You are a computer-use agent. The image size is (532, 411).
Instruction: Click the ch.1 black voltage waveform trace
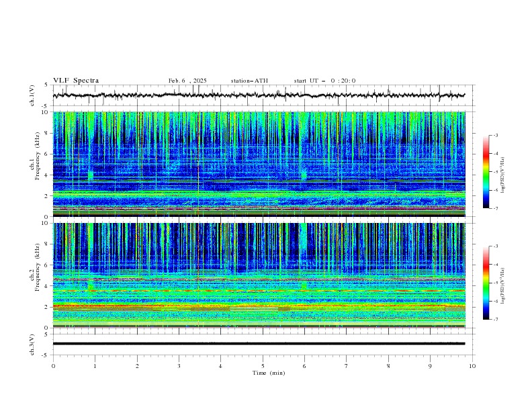[x=259, y=95]
